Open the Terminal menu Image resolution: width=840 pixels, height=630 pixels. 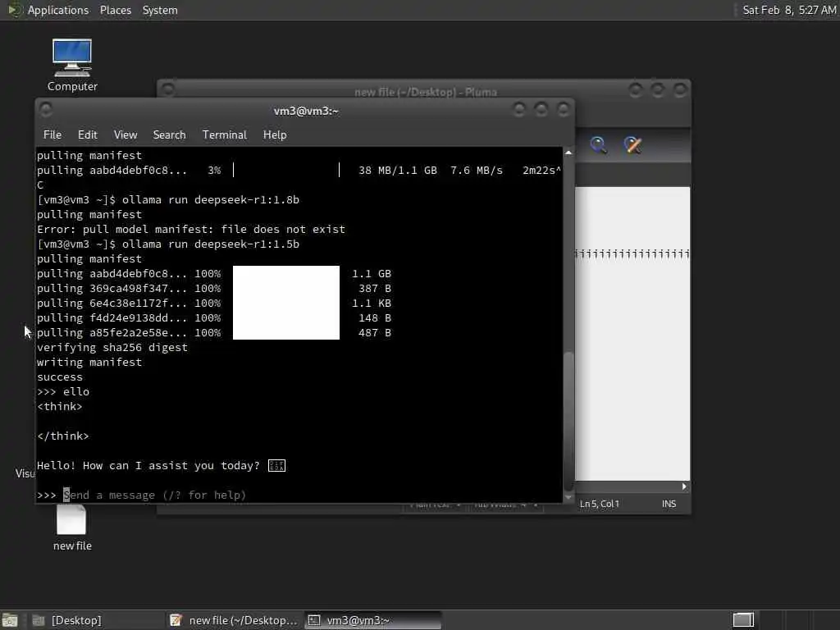225,135
